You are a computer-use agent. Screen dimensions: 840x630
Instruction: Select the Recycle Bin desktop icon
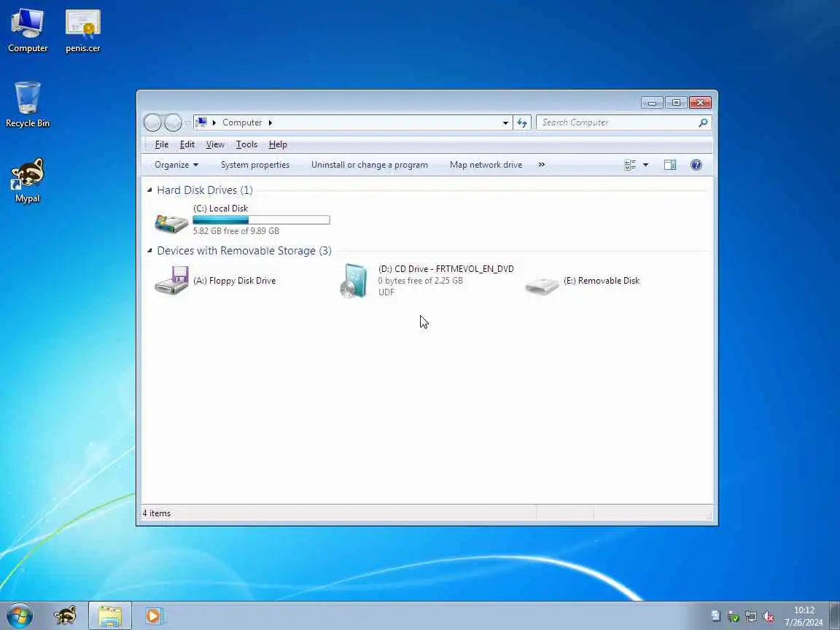(27, 104)
